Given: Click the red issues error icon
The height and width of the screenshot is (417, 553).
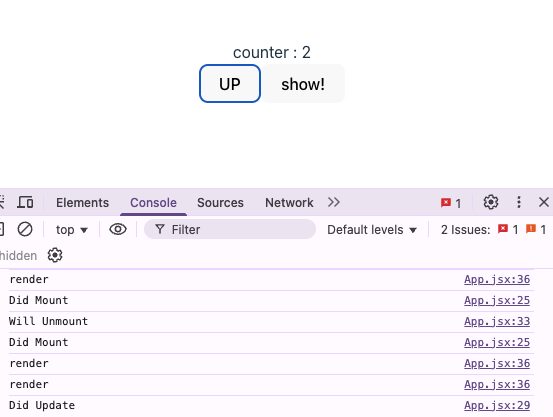Looking at the screenshot, I should [503, 229].
